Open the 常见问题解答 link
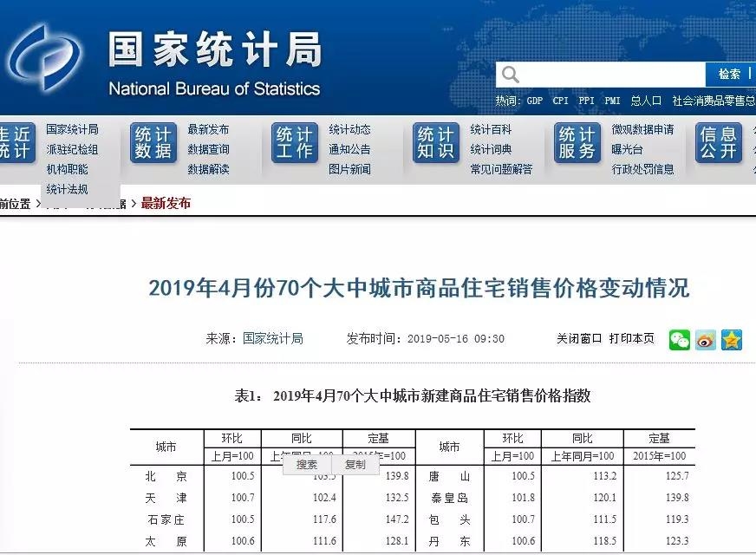 coord(501,169)
